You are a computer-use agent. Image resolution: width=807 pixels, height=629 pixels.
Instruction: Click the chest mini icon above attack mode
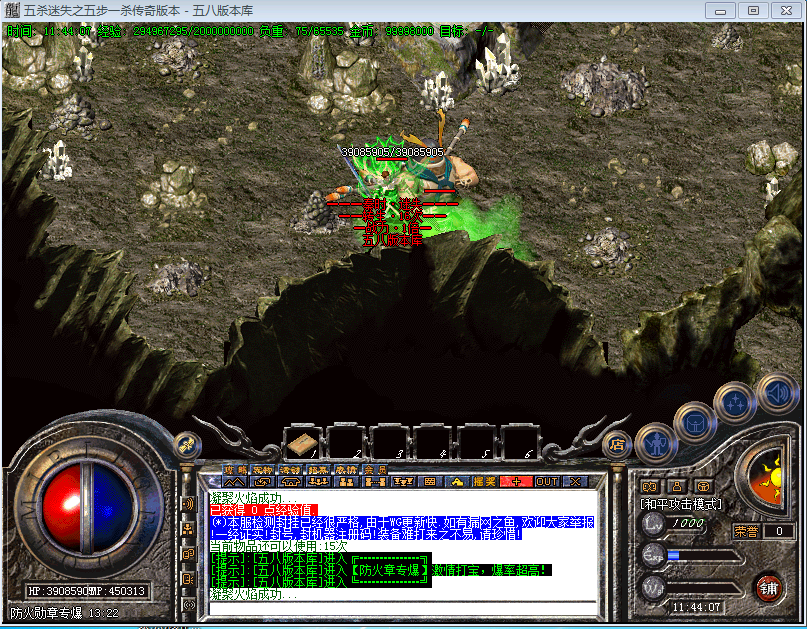tap(703, 486)
